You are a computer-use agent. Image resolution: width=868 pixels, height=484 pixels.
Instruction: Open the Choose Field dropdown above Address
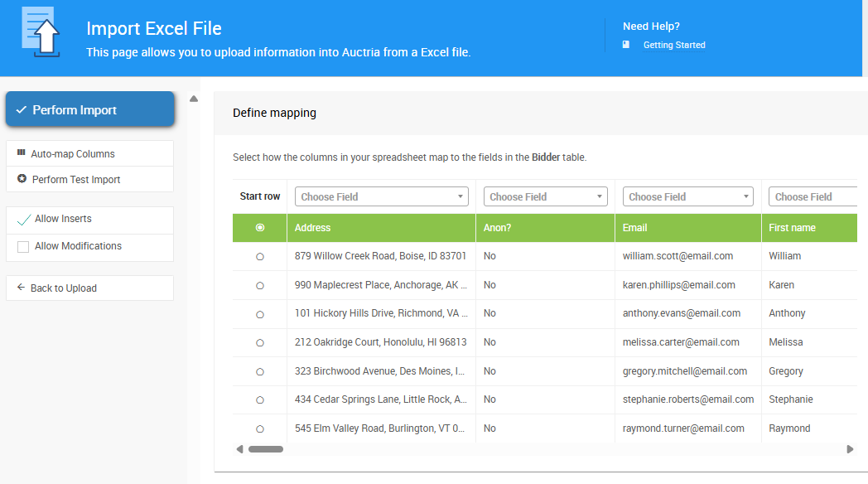point(381,196)
